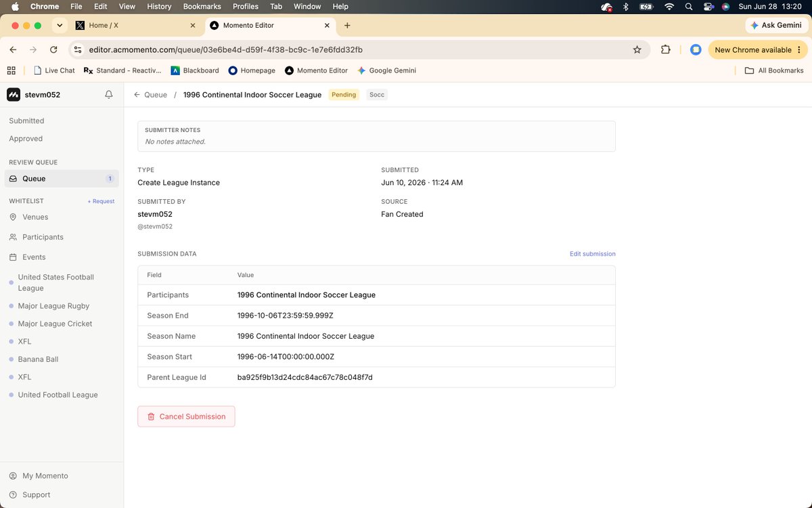Click the + Request link in Whitelist
This screenshot has height=508, width=812.
pos(101,201)
